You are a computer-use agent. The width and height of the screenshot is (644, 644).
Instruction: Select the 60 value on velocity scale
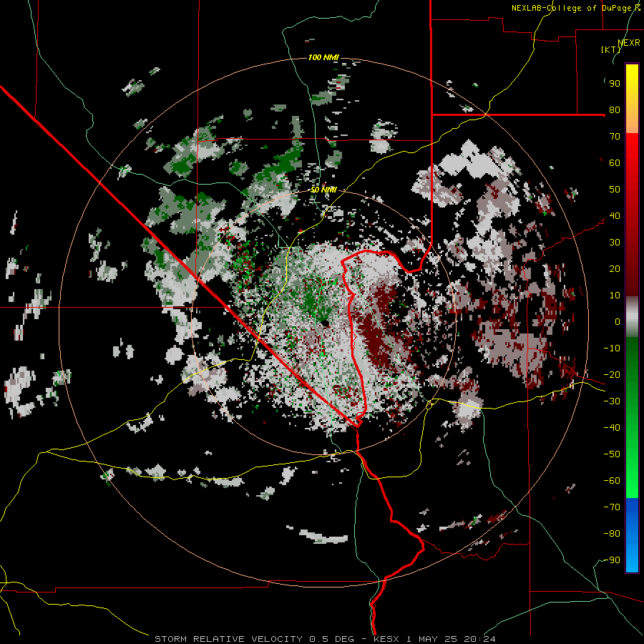click(x=615, y=163)
